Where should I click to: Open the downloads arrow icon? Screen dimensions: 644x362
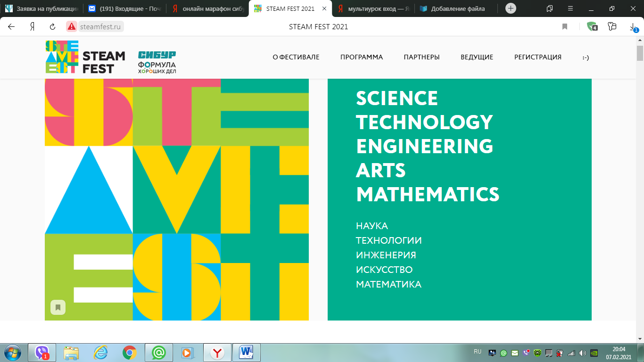pyautogui.click(x=633, y=27)
